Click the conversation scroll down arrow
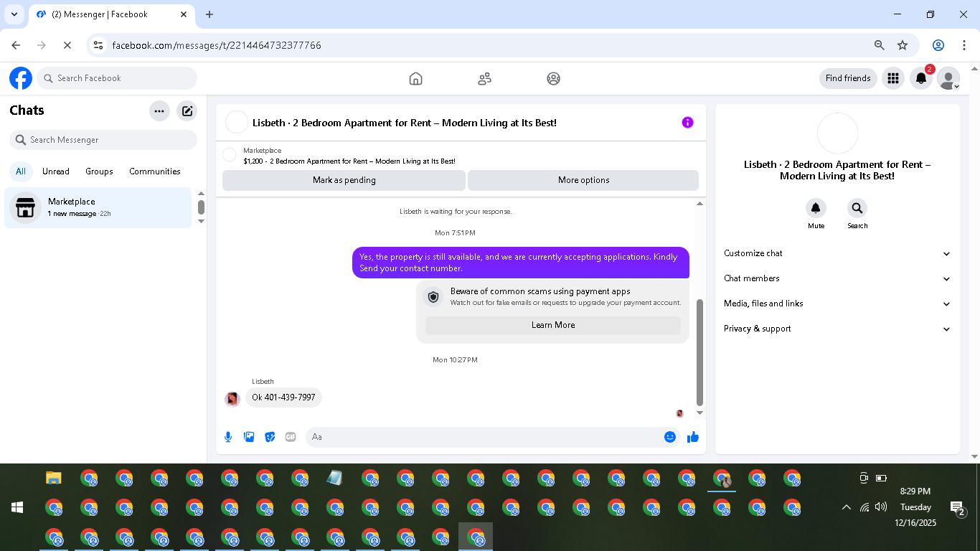Image resolution: width=980 pixels, height=551 pixels. pyautogui.click(x=700, y=413)
